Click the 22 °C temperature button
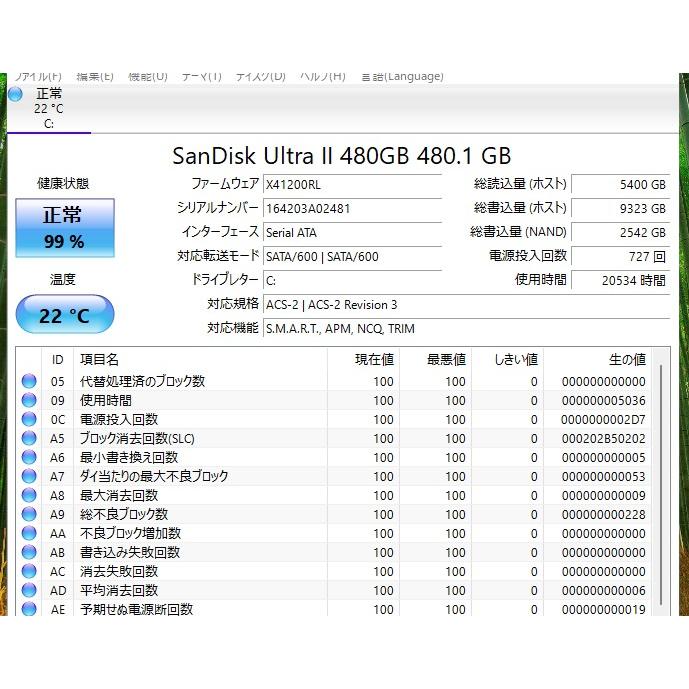Screen dimensions: 689x689 (65, 316)
